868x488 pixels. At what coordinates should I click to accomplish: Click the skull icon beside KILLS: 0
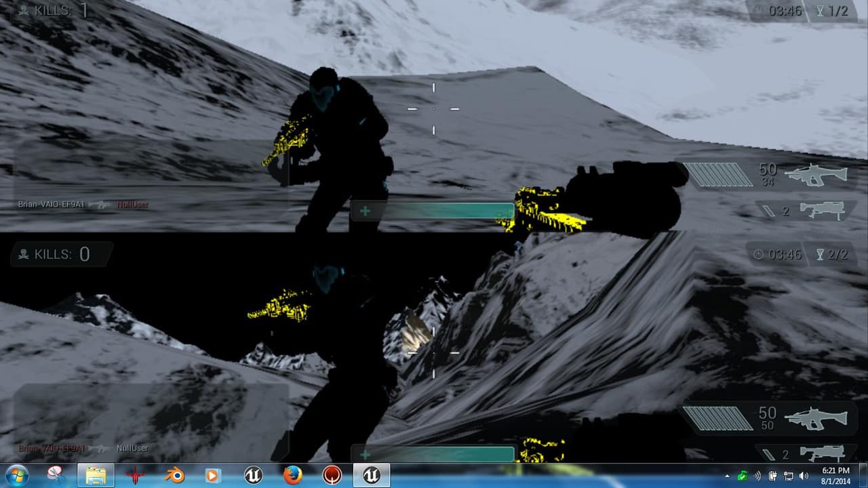(x=24, y=254)
